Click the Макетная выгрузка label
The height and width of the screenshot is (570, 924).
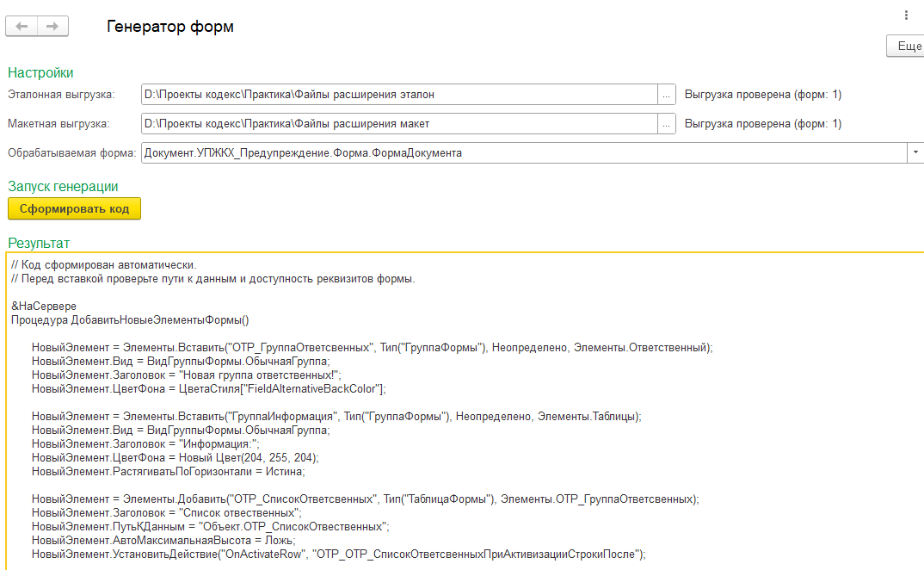59,124
